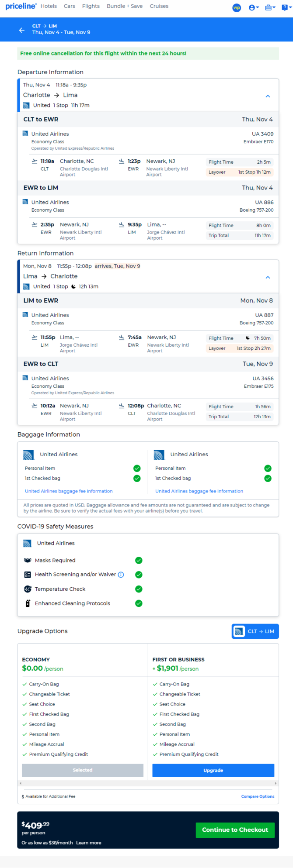Click the VIP badge icon
The height and width of the screenshot is (868, 293).
click(237, 7)
